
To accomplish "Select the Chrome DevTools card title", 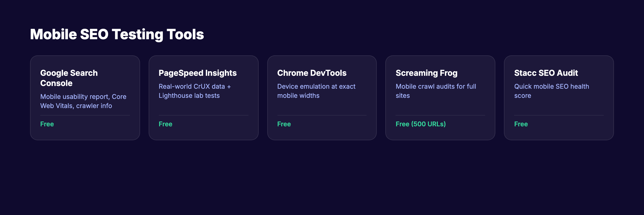I will 312,73.
